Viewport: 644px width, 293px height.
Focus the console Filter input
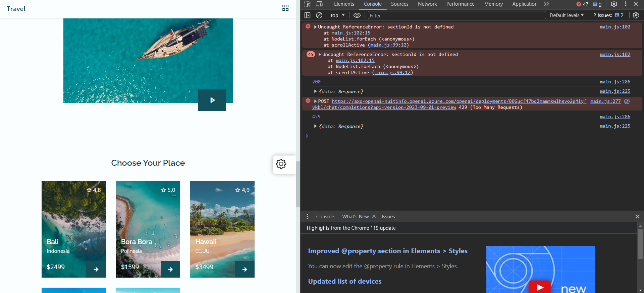click(x=457, y=15)
